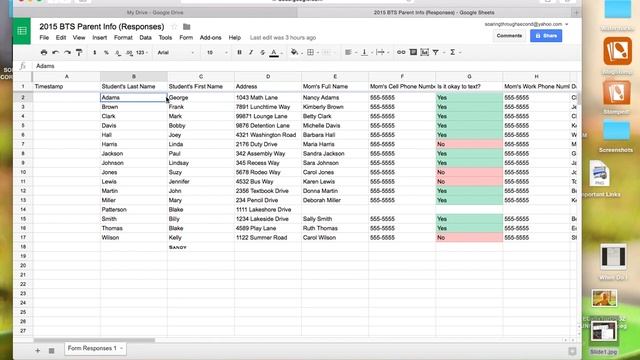Viewport: 640px width, 360px height.
Task: Click the formula bar input
Action: coord(306,66)
